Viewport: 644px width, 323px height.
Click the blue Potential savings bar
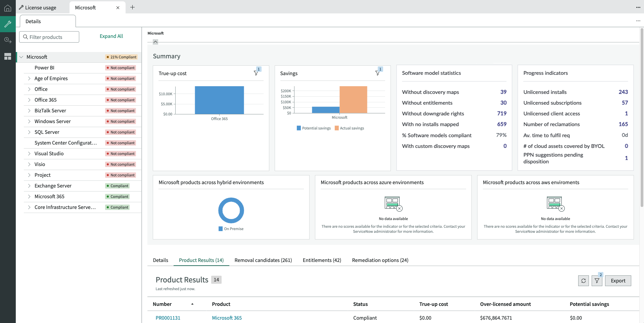click(x=326, y=110)
